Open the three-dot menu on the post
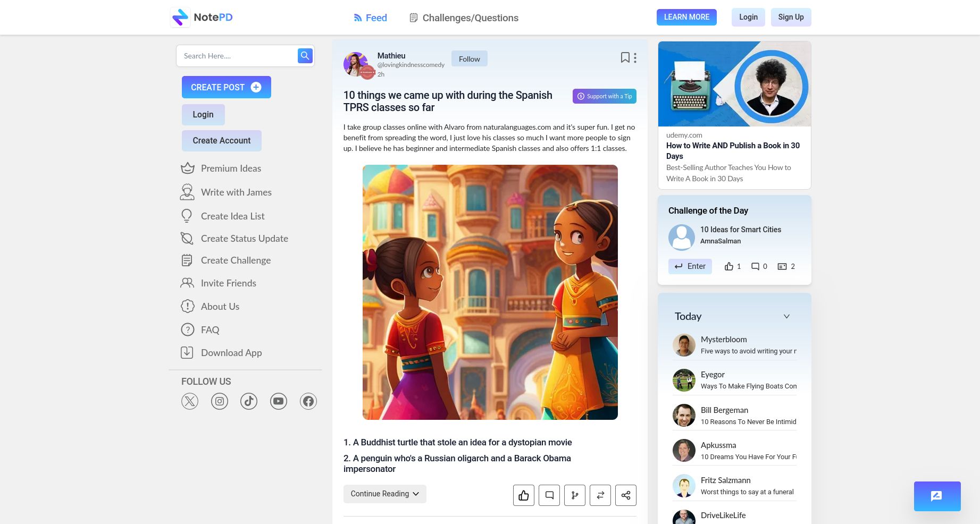Image resolution: width=980 pixels, height=524 pixels. 634,57
